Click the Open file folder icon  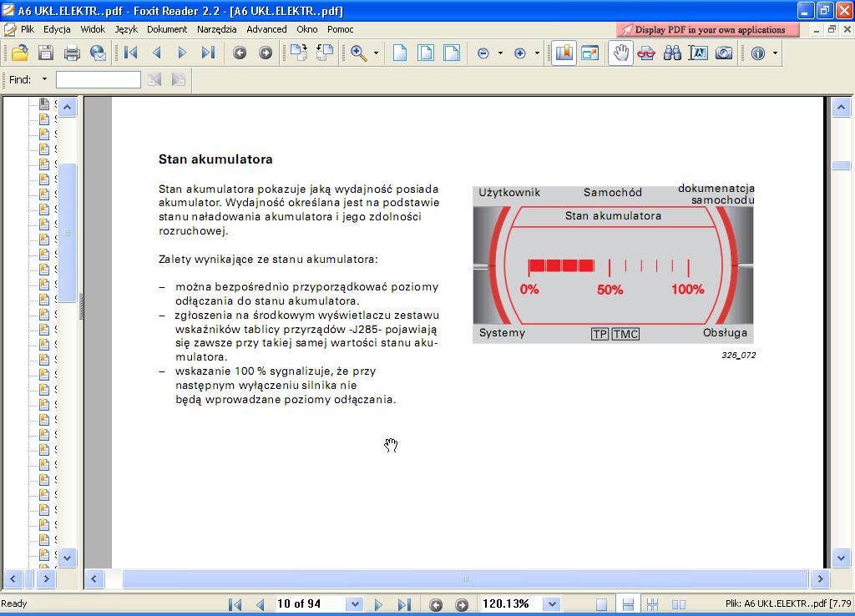pyautogui.click(x=20, y=53)
